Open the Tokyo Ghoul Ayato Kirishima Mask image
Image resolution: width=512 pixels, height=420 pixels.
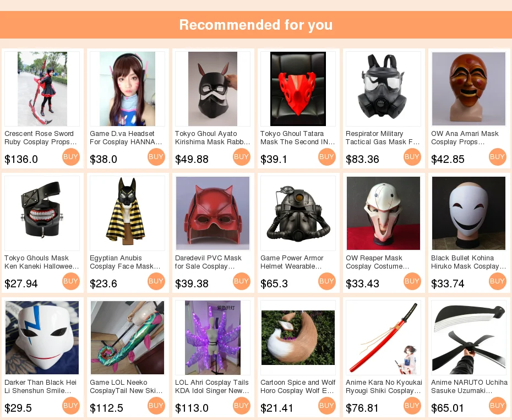(x=213, y=89)
